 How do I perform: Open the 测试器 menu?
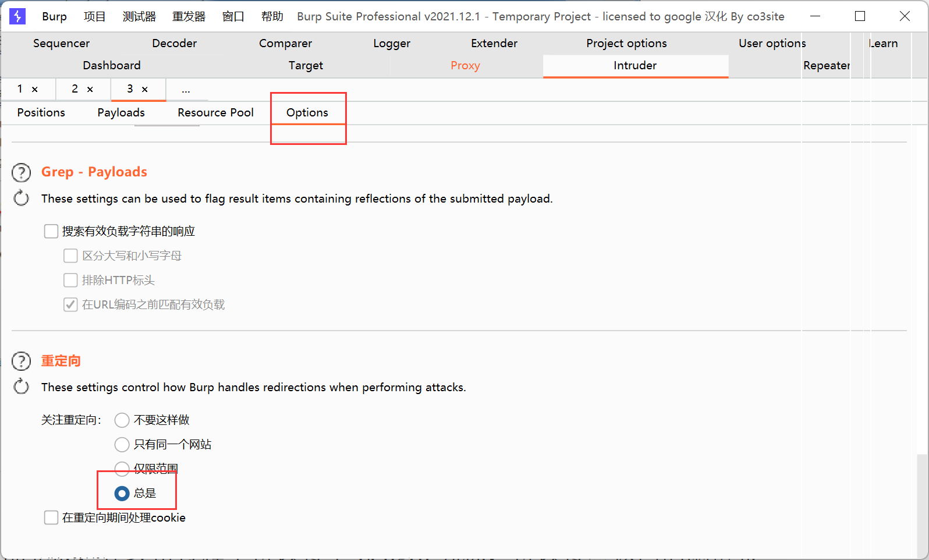click(139, 16)
